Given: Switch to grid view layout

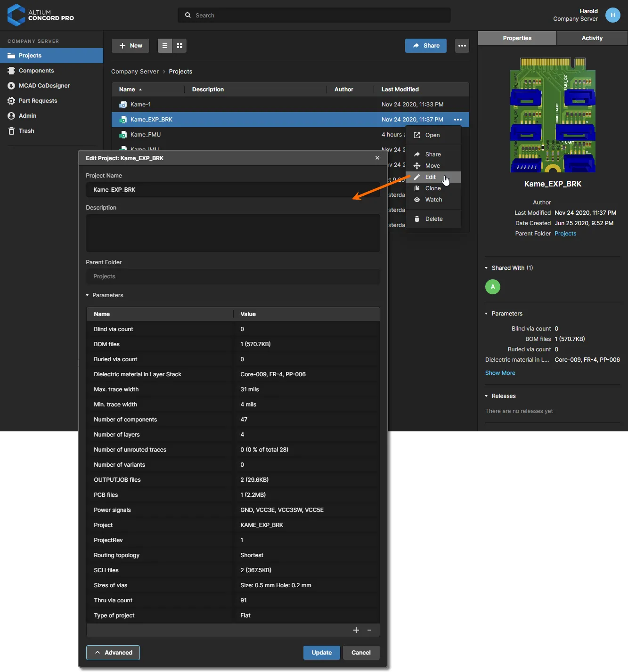Looking at the screenshot, I should pyautogui.click(x=179, y=46).
